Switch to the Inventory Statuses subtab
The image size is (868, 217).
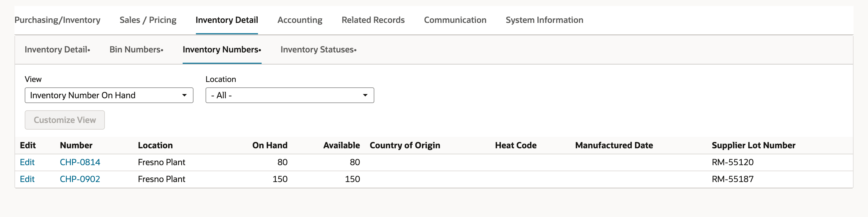click(x=319, y=49)
